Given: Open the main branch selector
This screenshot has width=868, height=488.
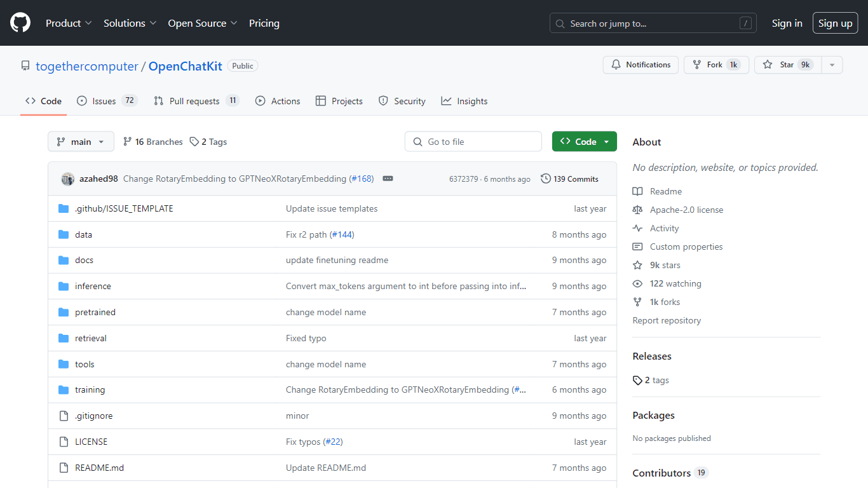Looking at the screenshot, I should [x=81, y=142].
